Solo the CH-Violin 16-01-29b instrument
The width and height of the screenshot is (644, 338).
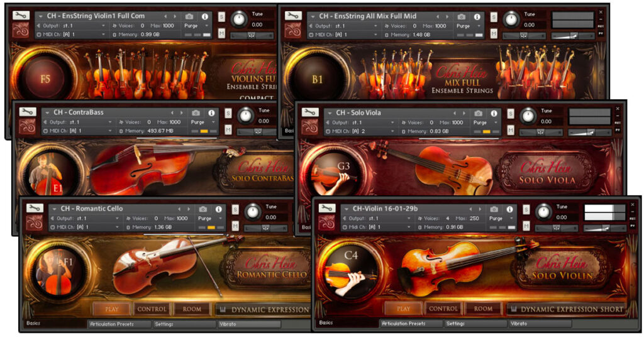pyautogui.click(x=526, y=210)
